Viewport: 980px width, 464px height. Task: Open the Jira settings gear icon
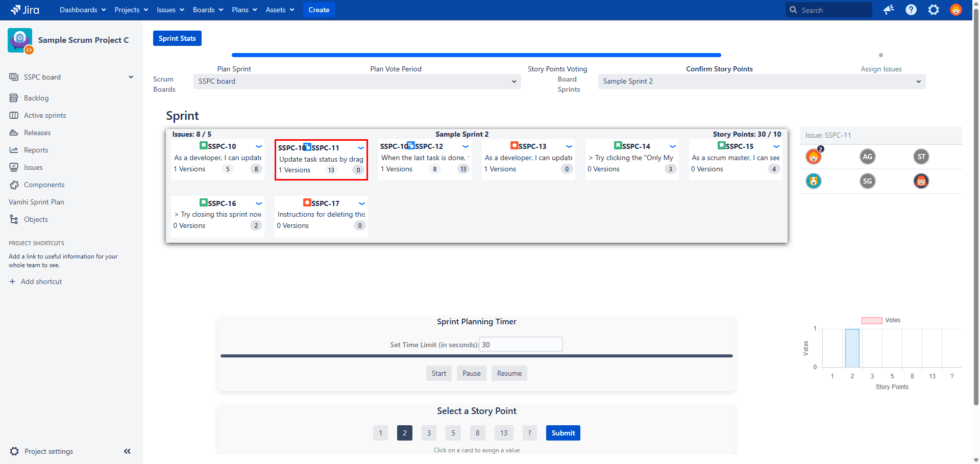(934, 10)
